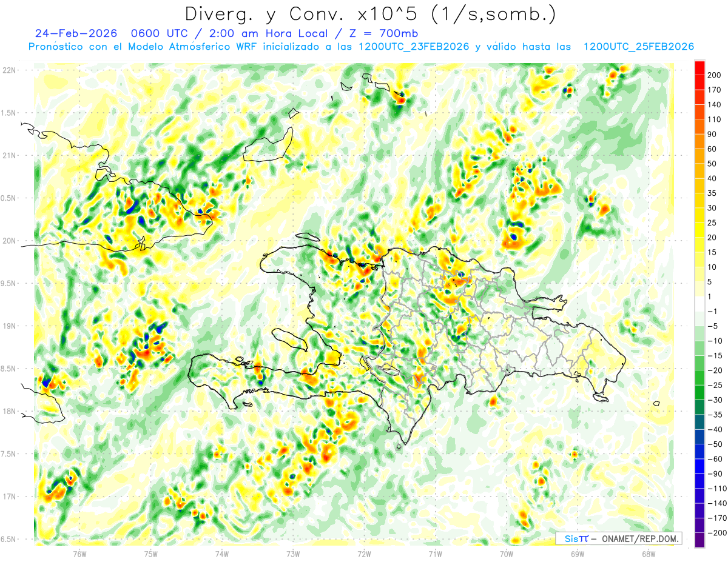
Task: Click the valid-until time '1200UTC_25FEB2026'
Action: (638, 47)
